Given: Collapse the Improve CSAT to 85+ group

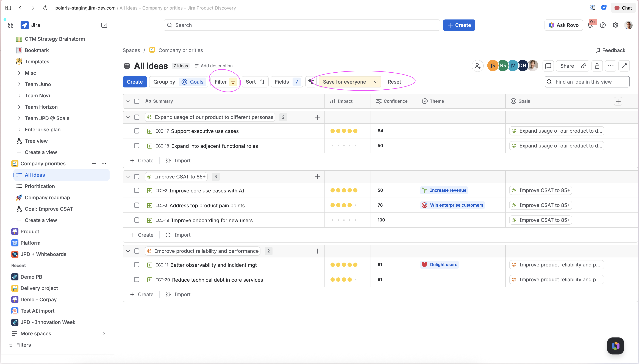Looking at the screenshot, I should (128, 177).
